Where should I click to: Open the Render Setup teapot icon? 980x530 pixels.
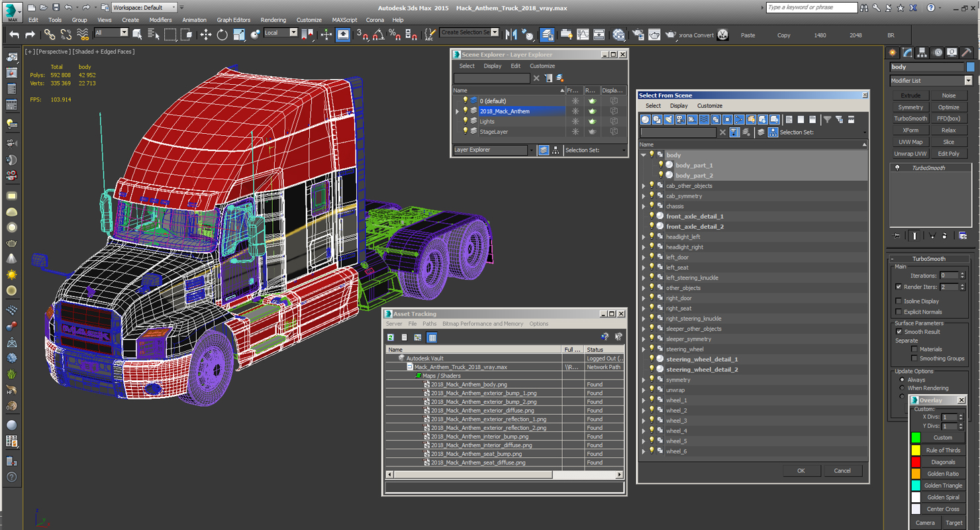637,34
